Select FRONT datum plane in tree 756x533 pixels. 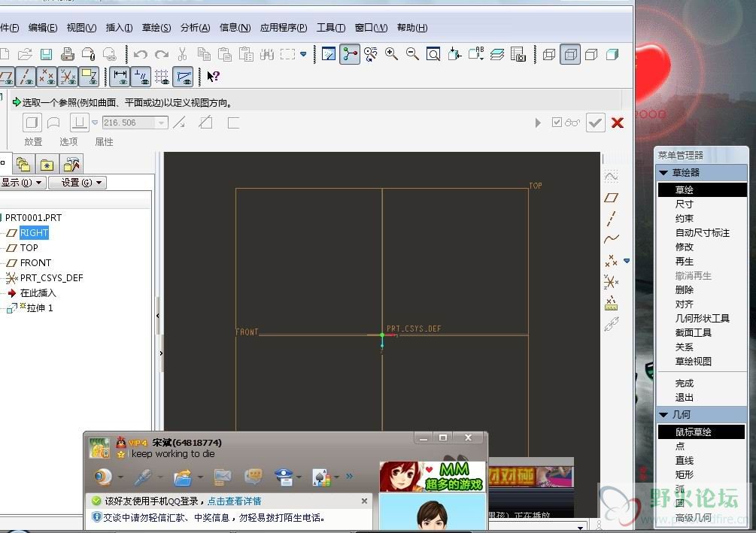point(35,262)
